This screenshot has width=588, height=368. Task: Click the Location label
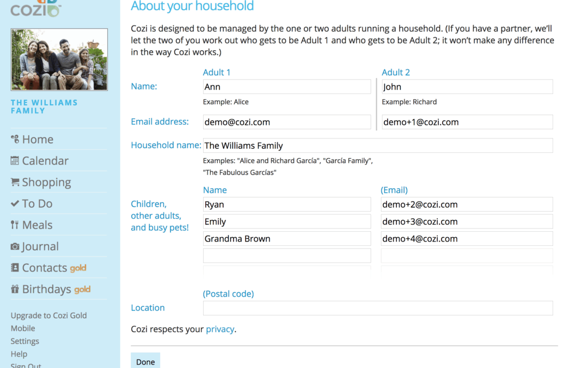[148, 308]
